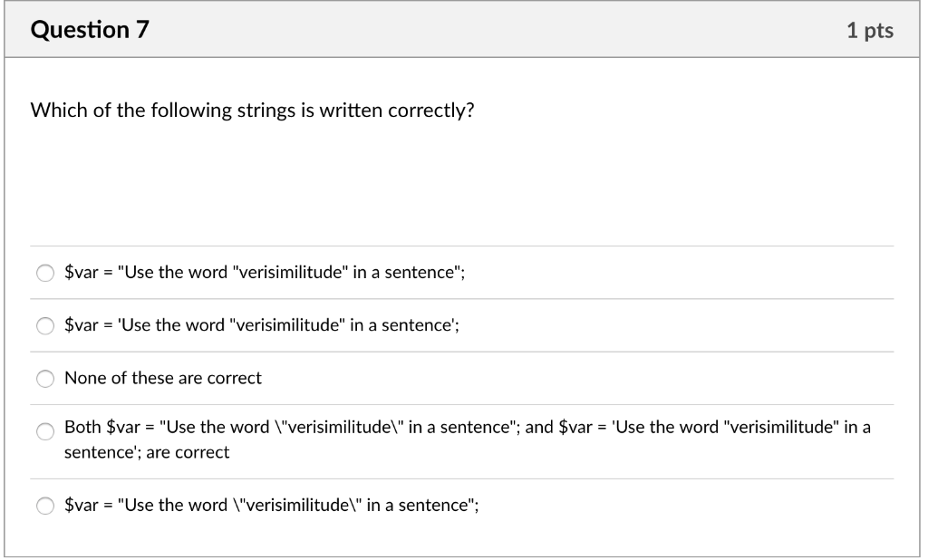The image size is (928, 560).
Task: Select the radio button beside the 'Both $var...' answer
Action: (x=45, y=433)
